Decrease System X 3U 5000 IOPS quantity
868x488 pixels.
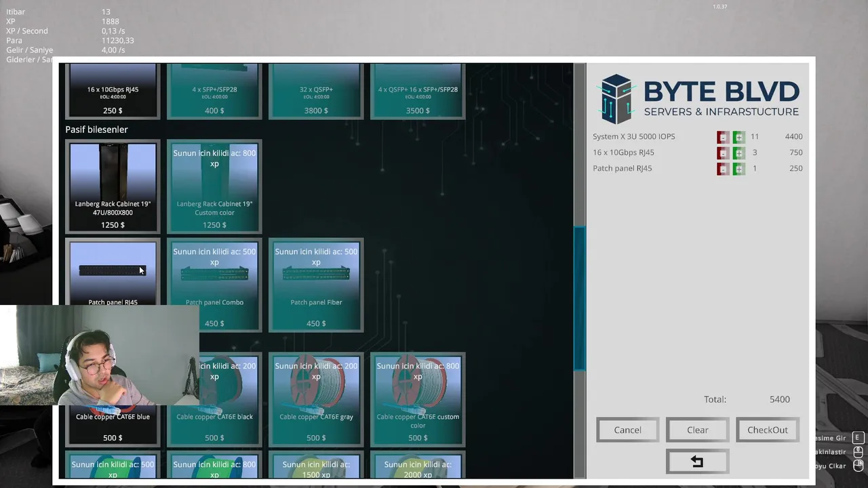tap(723, 137)
